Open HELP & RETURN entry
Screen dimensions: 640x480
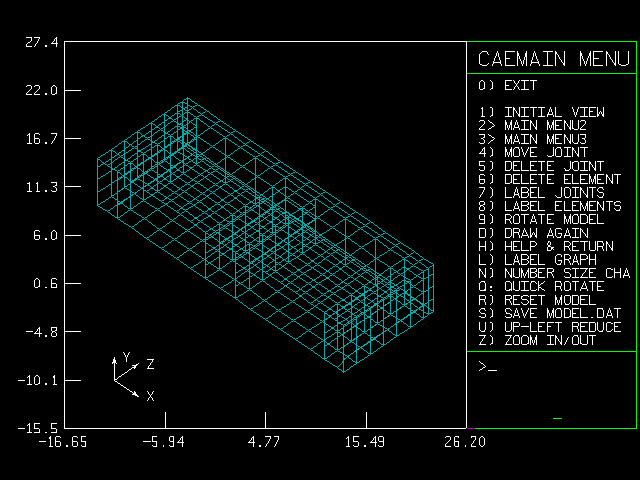[545, 246]
